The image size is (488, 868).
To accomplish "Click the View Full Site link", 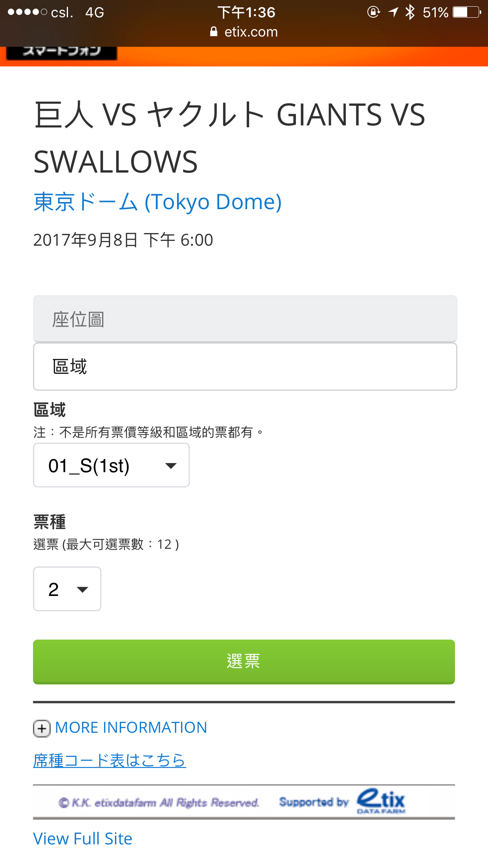I will pos(83,839).
